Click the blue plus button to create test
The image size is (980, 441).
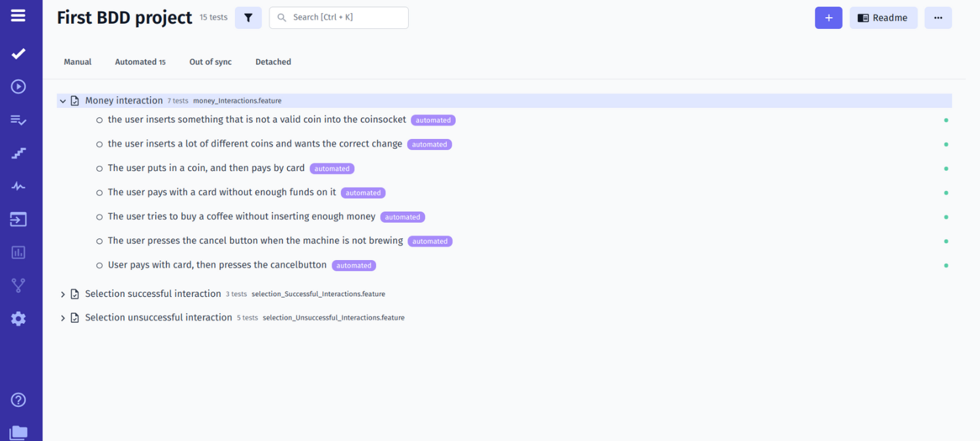tap(829, 18)
